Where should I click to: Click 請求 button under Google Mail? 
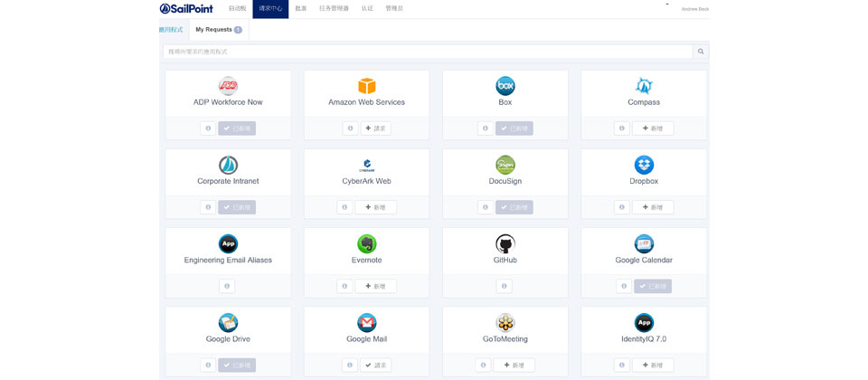pos(376,365)
